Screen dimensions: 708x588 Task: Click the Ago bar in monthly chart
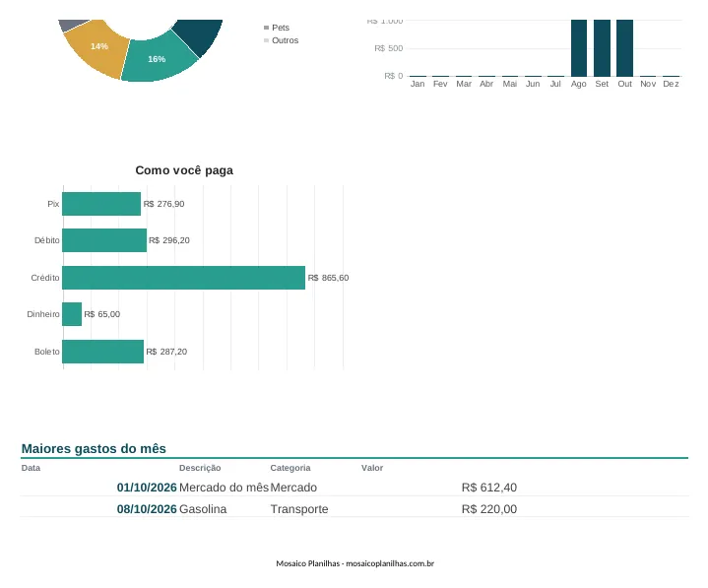(579, 48)
